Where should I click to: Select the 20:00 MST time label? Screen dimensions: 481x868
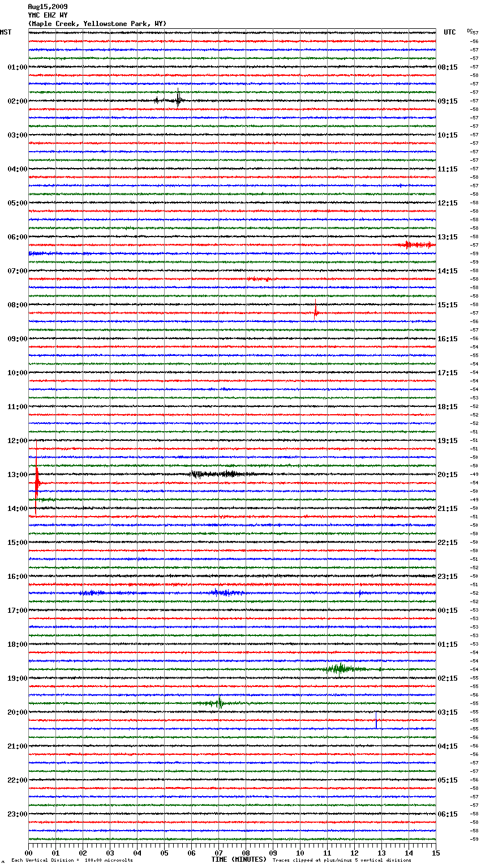(x=18, y=712)
